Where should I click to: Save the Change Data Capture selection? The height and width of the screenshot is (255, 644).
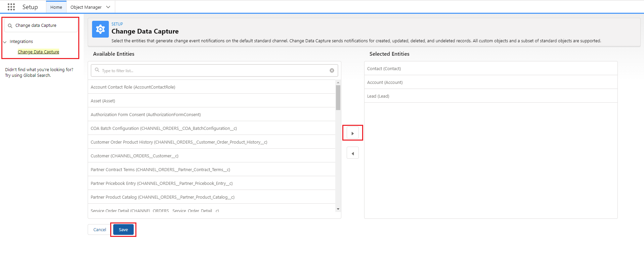pos(123,230)
